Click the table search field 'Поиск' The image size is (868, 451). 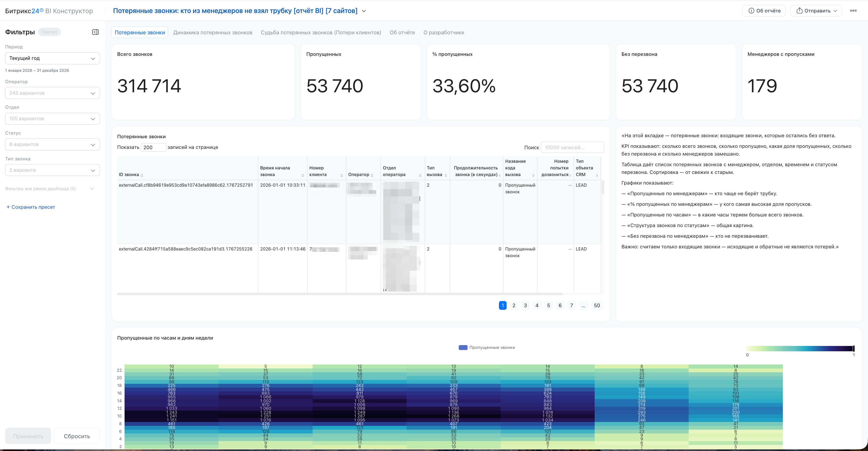572,148
